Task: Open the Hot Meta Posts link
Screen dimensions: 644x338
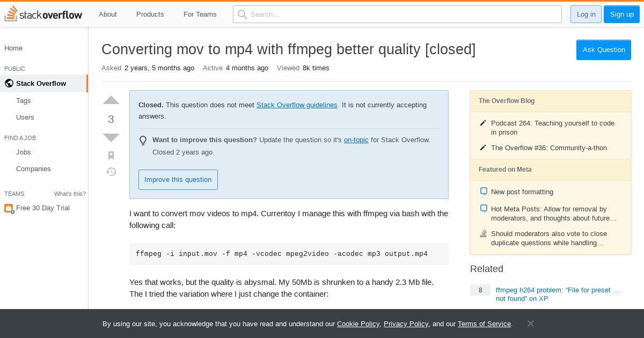Action: [x=554, y=214]
